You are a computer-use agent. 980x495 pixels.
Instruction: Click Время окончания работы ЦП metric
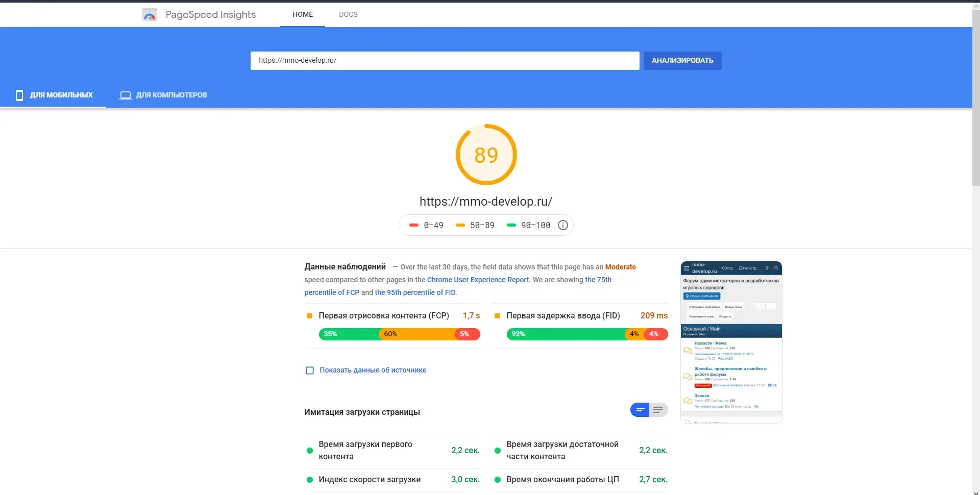pyautogui.click(x=580, y=480)
